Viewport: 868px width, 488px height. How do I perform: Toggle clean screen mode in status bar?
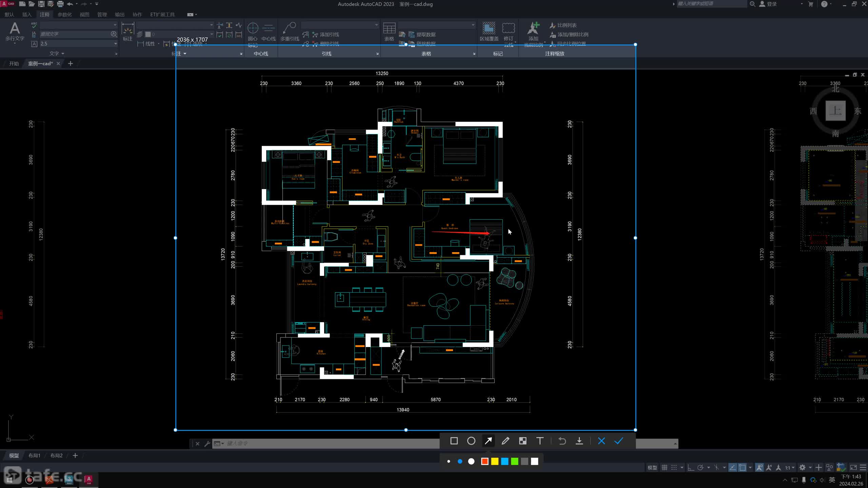(x=853, y=468)
